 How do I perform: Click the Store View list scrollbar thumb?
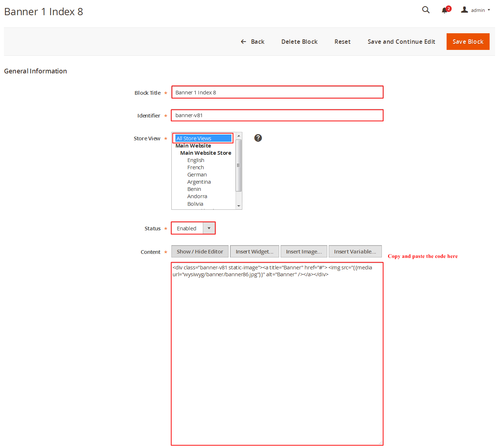(239, 165)
